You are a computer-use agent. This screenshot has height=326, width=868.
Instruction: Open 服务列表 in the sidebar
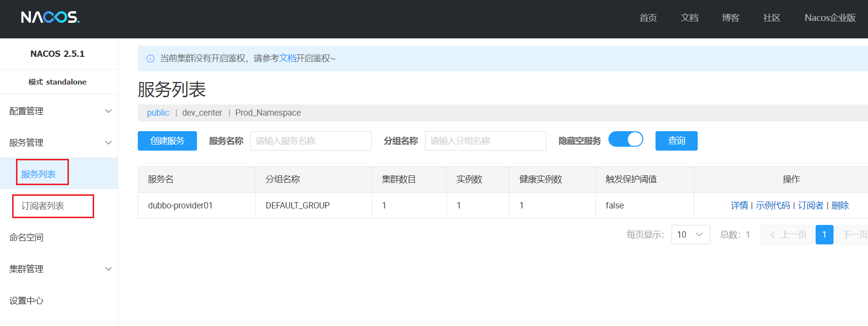tap(38, 174)
